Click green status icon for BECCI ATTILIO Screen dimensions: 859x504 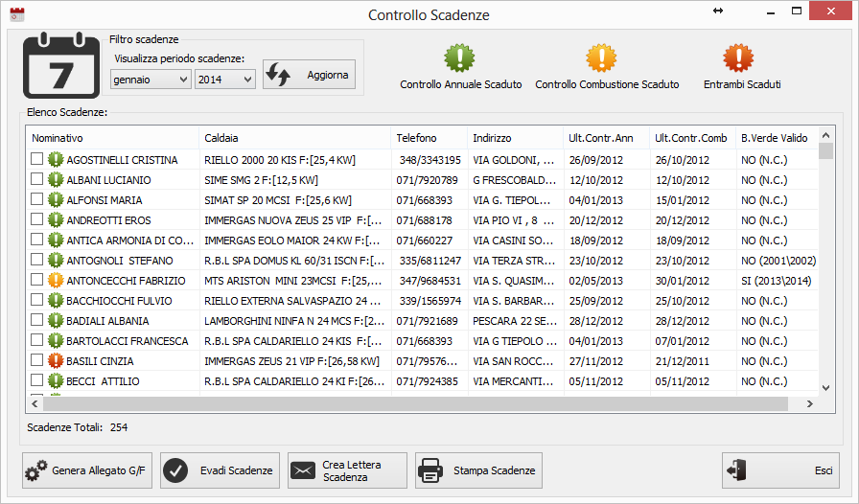[56, 380]
